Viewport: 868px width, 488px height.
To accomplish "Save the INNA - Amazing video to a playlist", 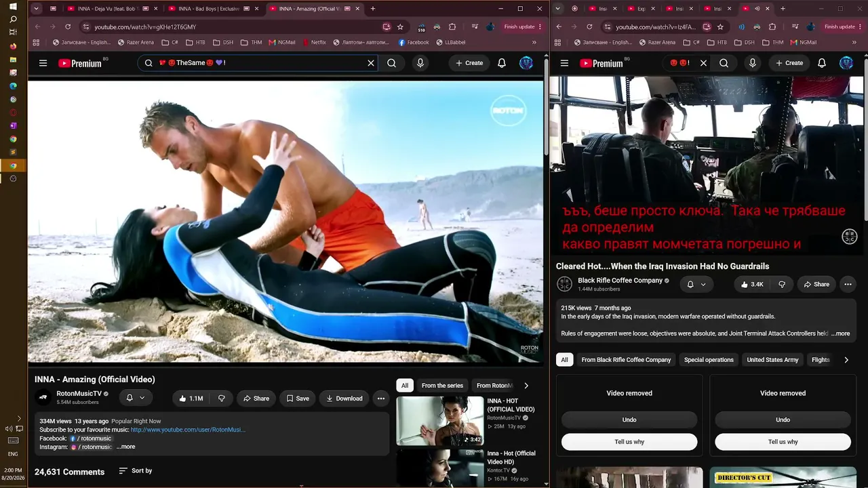I will (298, 399).
